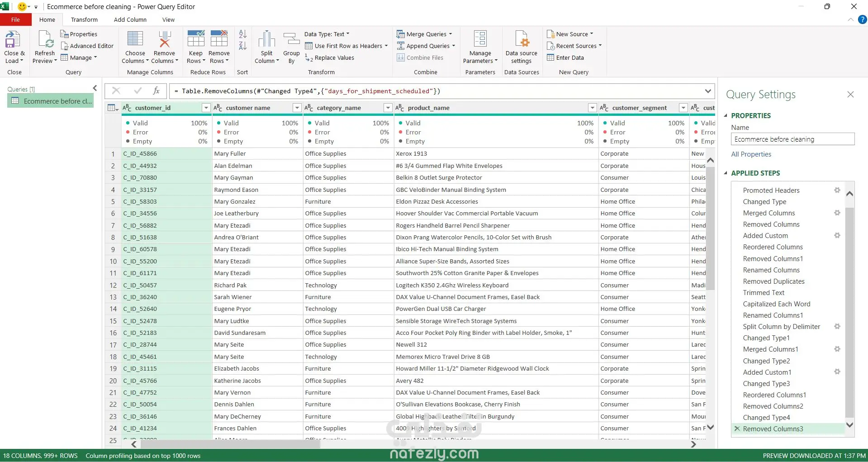Viewport: 868px width, 462px height.
Task: Collapse the APPLIED STEPS section
Action: point(726,173)
